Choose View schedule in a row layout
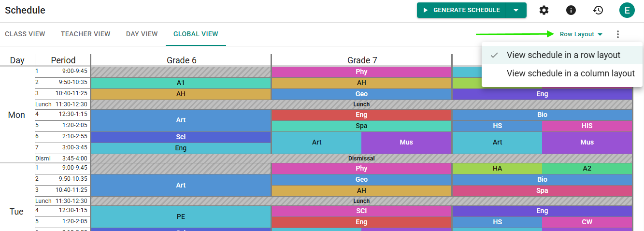 [562, 55]
